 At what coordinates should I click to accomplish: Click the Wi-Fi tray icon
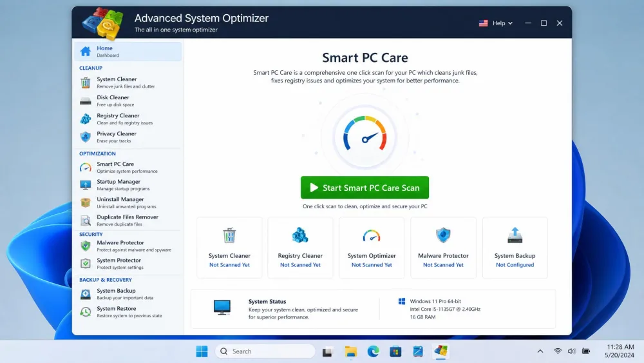(557, 351)
